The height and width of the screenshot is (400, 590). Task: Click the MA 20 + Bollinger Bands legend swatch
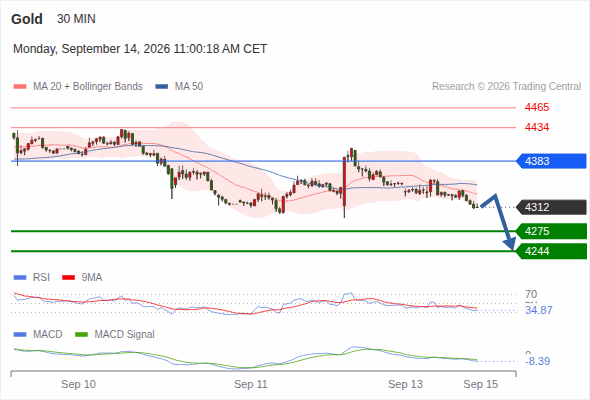20,87
